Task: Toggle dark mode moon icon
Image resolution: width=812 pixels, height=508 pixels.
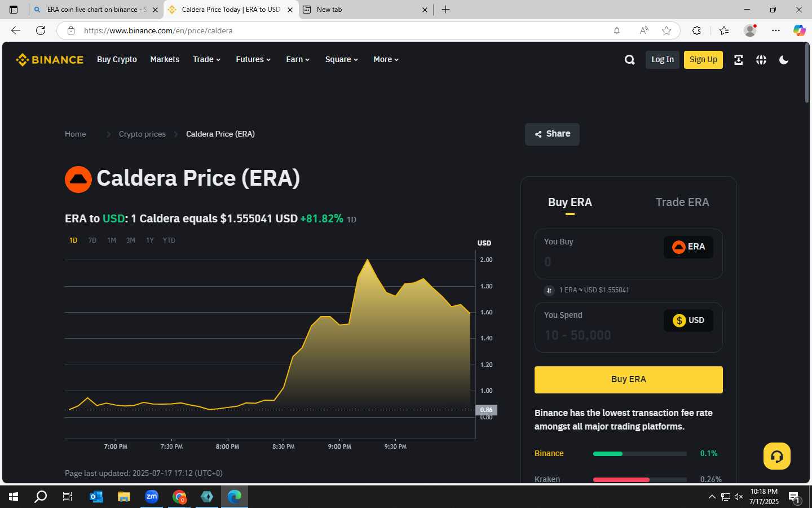Action: point(784,60)
